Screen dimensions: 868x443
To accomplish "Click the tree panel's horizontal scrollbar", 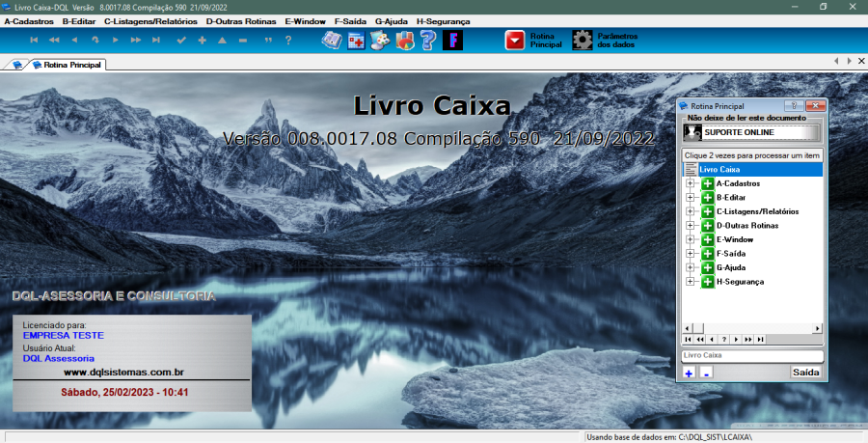I will (751, 328).
